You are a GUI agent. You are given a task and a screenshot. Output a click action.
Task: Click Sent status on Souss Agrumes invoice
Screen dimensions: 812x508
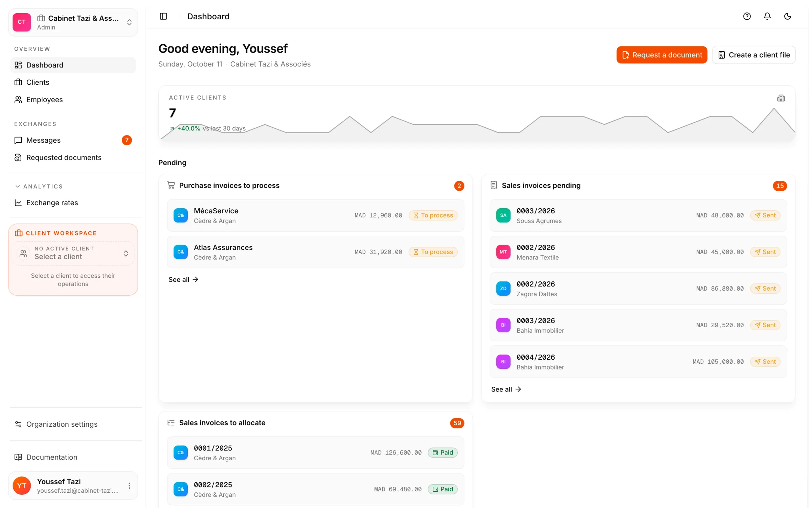pos(765,215)
